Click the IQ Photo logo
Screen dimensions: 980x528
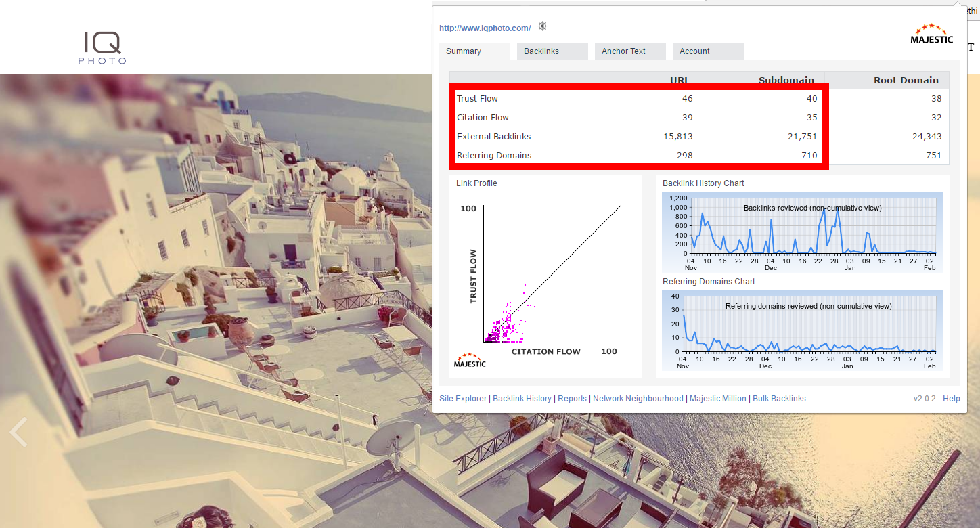coord(102,49)
